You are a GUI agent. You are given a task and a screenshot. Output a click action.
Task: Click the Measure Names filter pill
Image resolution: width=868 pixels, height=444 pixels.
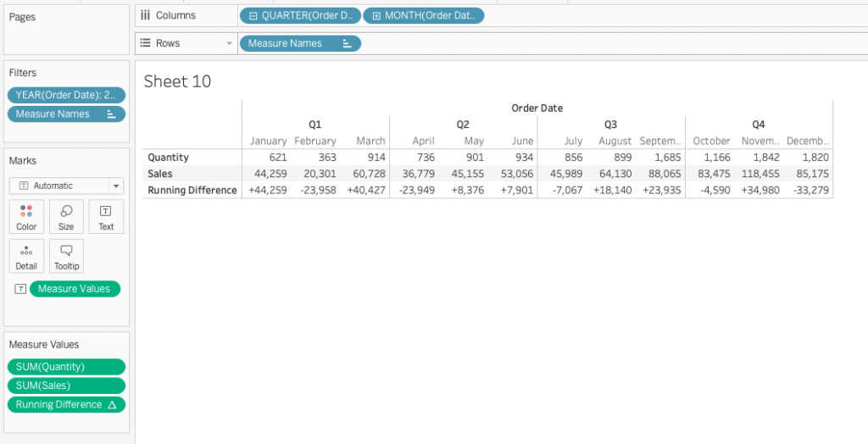tap(65, 114)
